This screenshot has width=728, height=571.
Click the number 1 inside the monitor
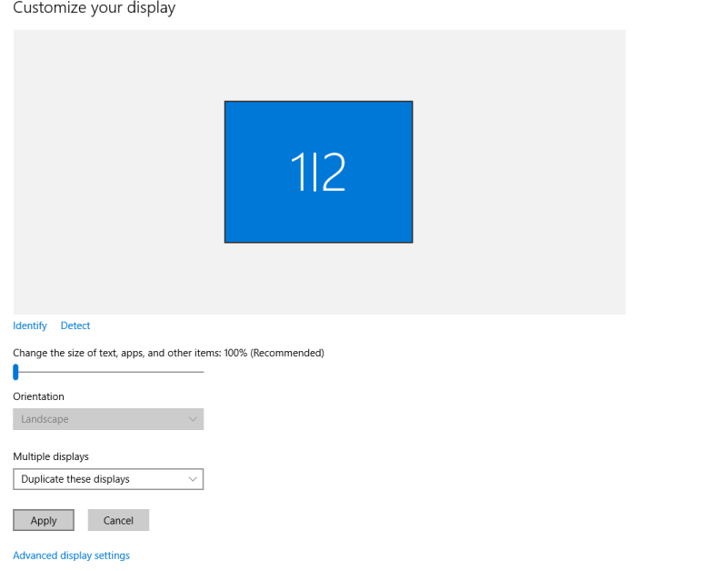pyautogui.click(x=299, y=172)
